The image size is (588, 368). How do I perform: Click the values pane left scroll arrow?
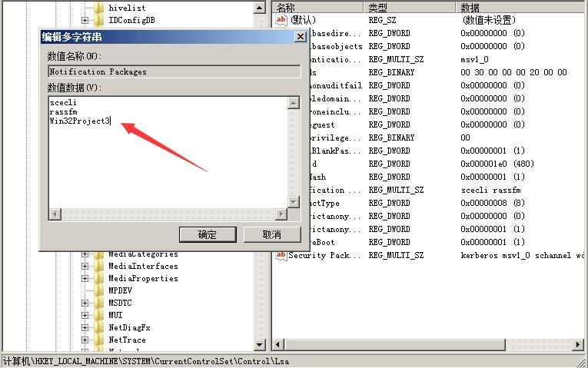pyautogui.click(x=278, y=344)
